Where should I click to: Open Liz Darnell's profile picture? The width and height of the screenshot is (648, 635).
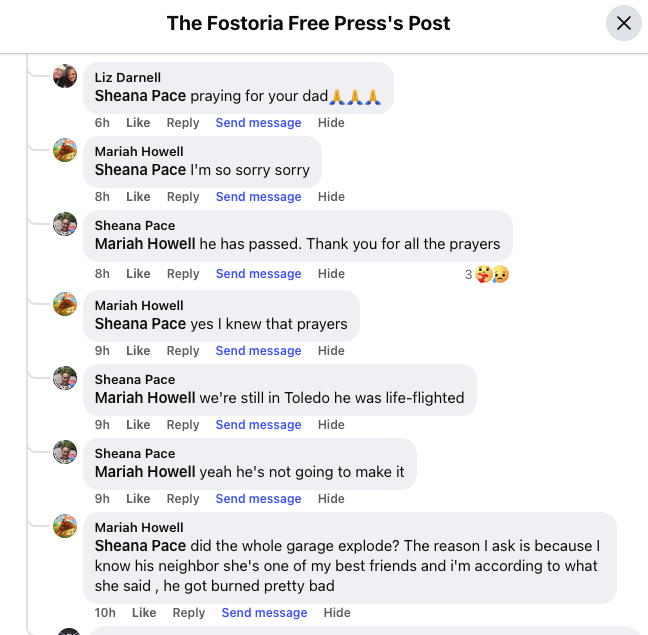tap(65, 76)
